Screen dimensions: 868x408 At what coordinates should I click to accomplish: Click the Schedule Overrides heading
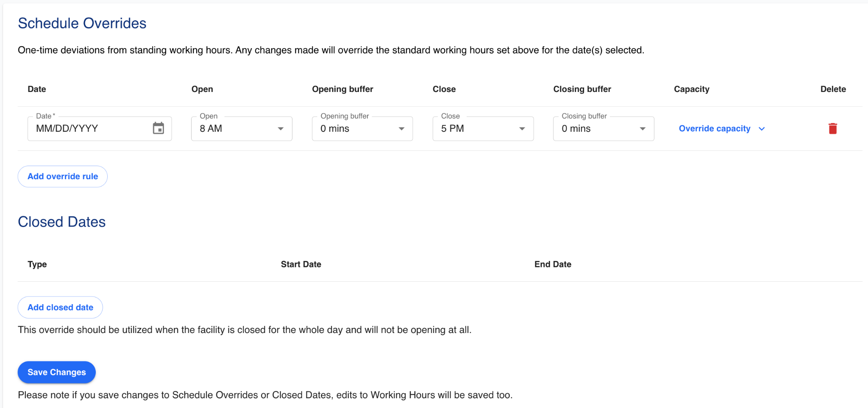tap(82, 23)
